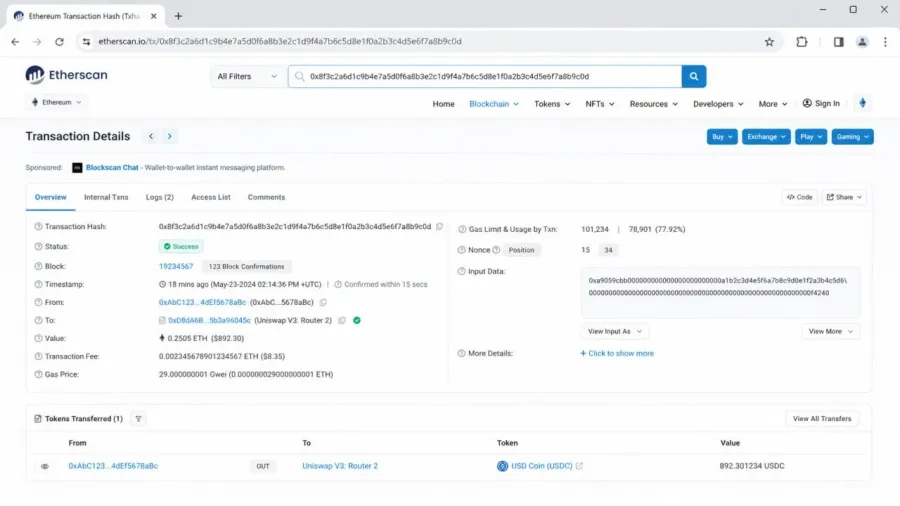This screenshot has height=506, width=900.
Task: Go to next transaction arrow
Action: tap(169, 137)
